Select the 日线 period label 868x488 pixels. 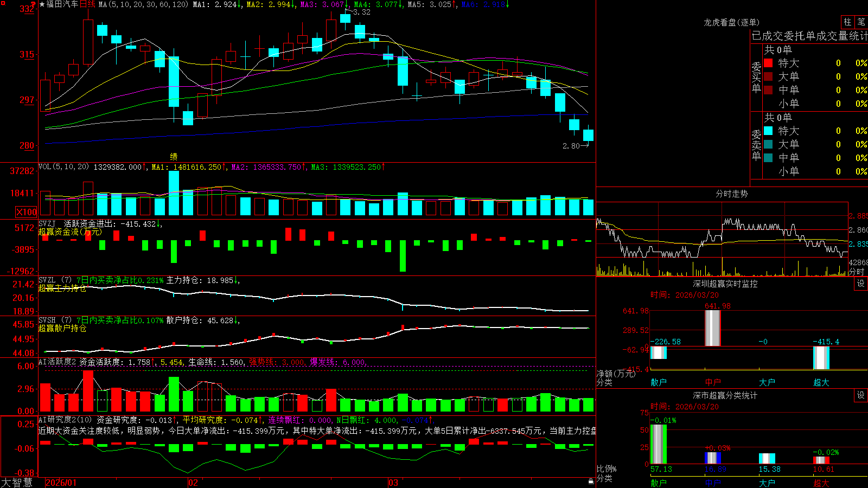87,4
